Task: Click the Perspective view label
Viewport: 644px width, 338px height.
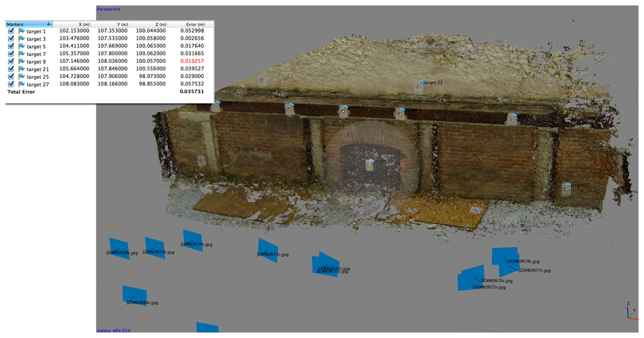Action: tap(108, 9)
